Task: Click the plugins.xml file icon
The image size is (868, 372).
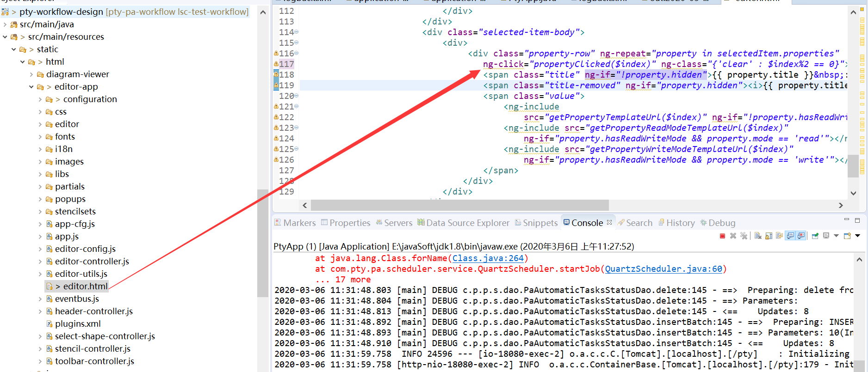Action: point(49,324)
